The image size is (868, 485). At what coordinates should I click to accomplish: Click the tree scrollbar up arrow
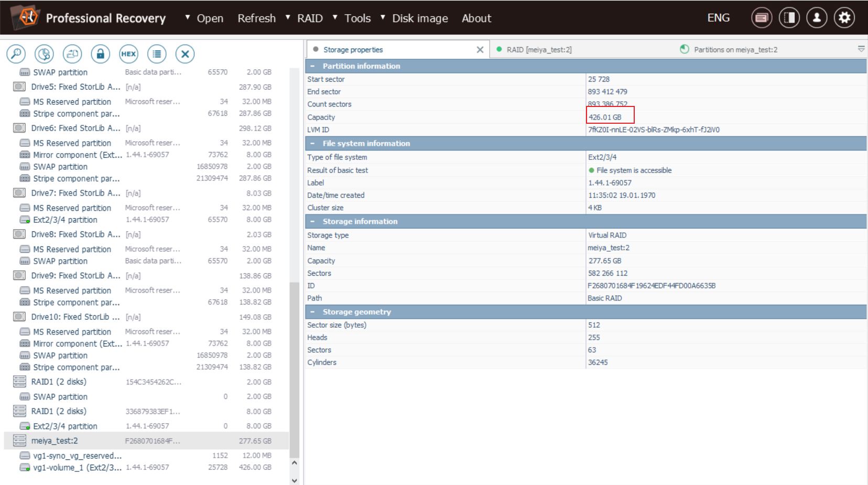point(294,463)
